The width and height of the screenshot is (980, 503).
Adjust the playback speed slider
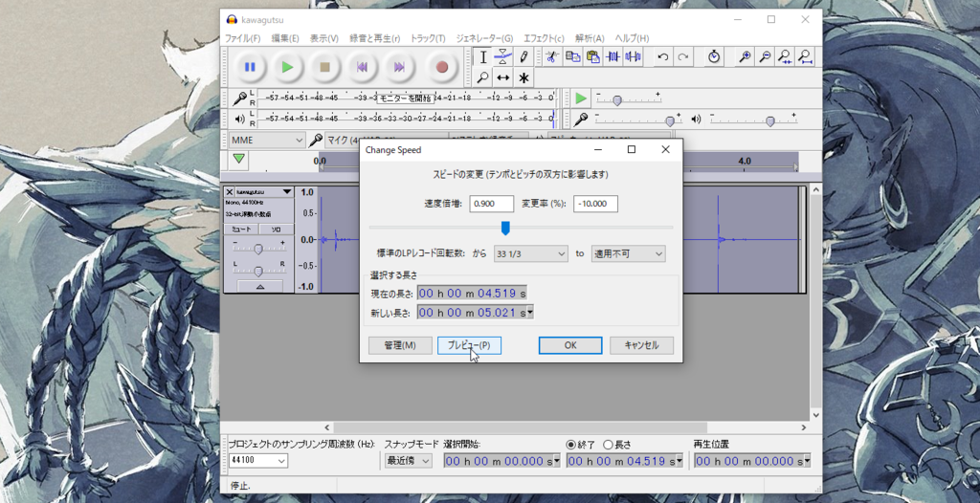(x=617, y=100)
